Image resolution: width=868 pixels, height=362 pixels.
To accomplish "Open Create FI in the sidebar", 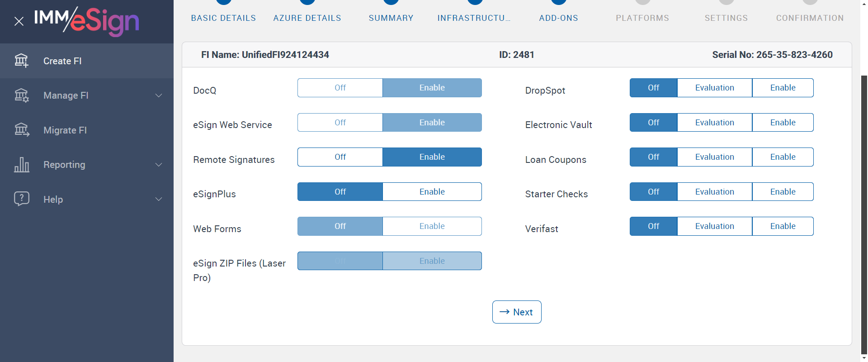I will (87, 61).
